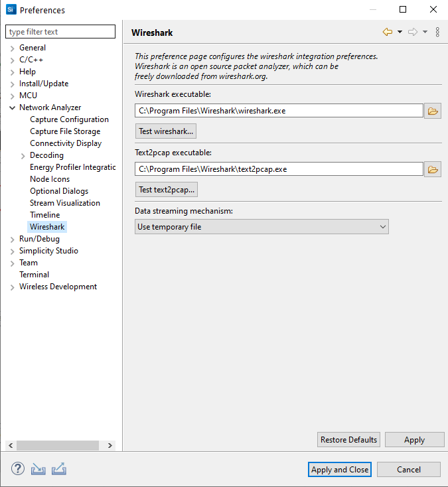Click the Test wireshark... button
This screenshot has width=448, height=487.
pyautogui.click(x=166, y=131)
